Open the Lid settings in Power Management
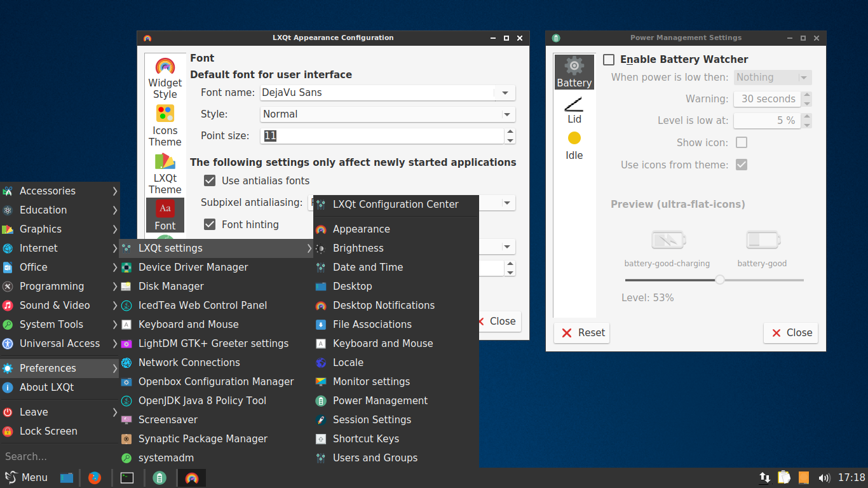The image size is (868, 488). pos(574,109)
